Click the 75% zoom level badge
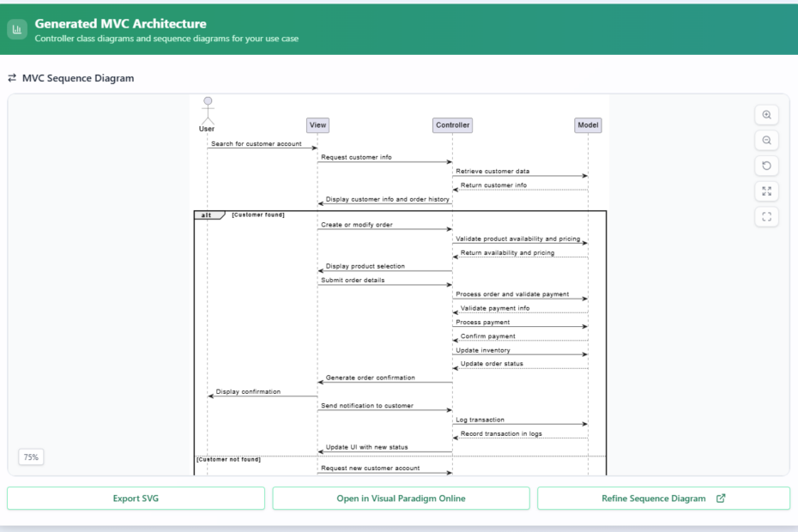This screenshot has width=798, height=532. tap(31, 456)
